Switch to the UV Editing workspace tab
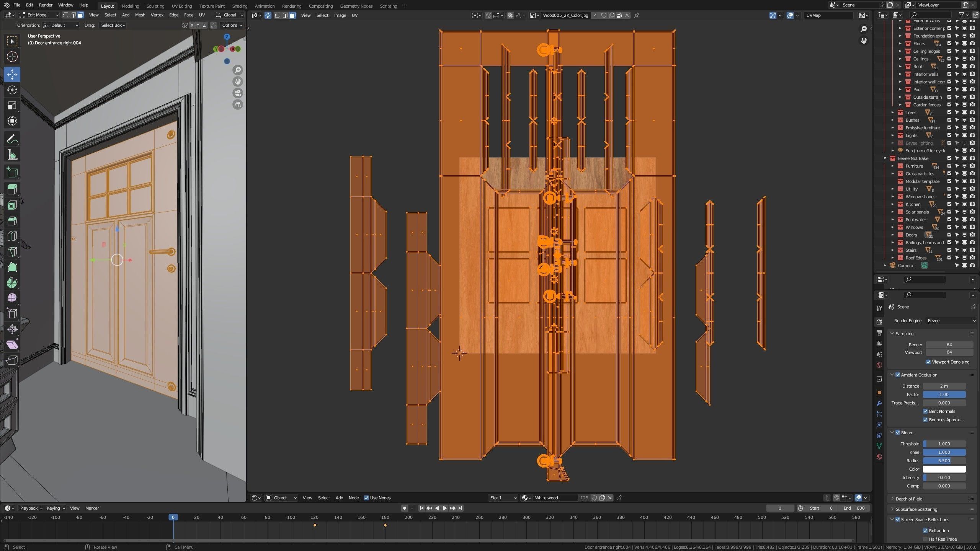This screenshot has height=551, width=980. [181, 6]
